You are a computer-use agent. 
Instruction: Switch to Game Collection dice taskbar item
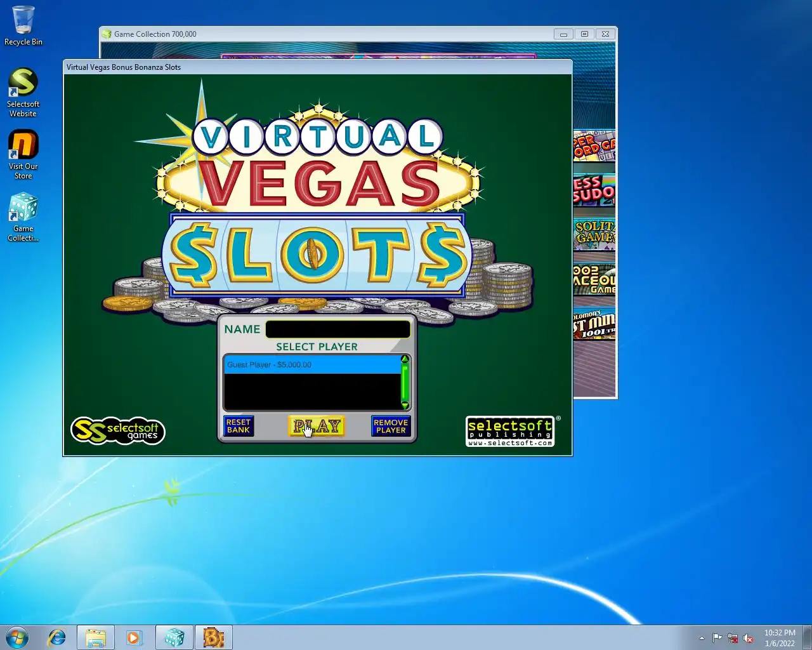point(174,637)
